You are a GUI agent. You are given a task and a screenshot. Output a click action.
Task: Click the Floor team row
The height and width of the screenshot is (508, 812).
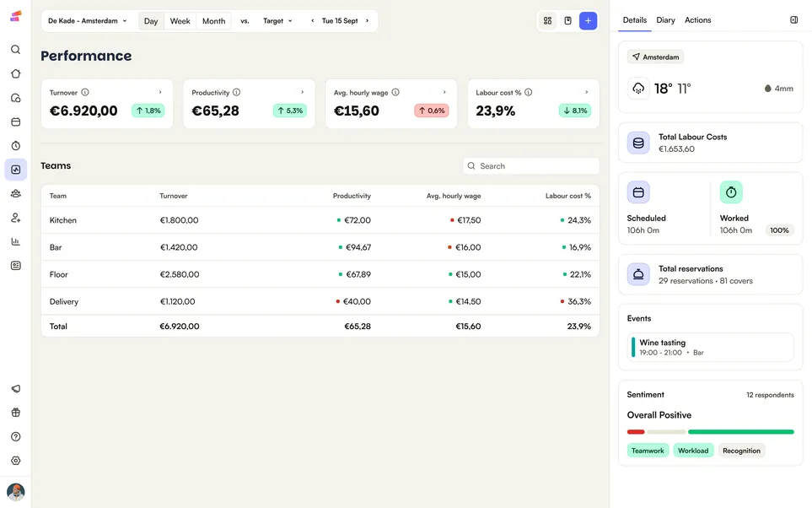tap(320, 274)
